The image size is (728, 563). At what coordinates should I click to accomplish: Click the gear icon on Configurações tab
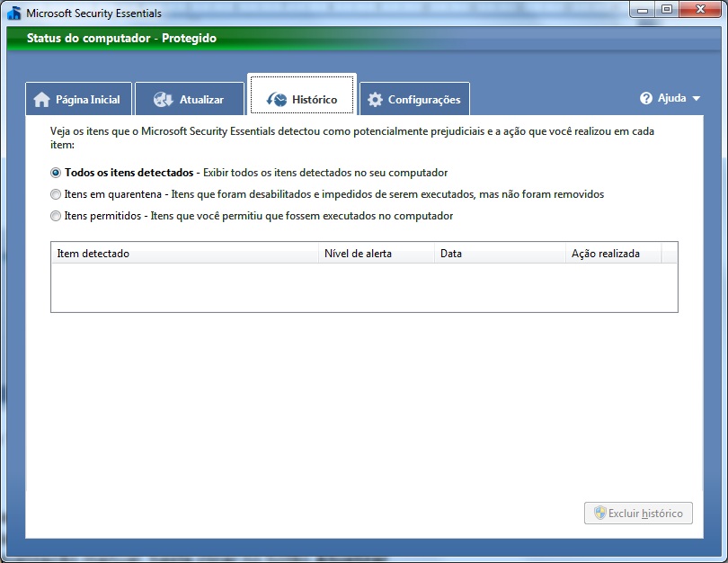[375, 100]
